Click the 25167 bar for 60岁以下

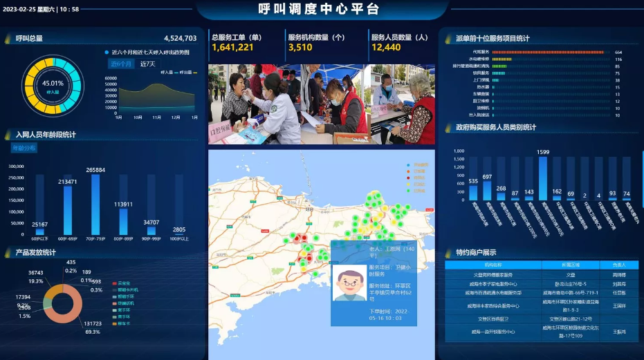[40, 232]
